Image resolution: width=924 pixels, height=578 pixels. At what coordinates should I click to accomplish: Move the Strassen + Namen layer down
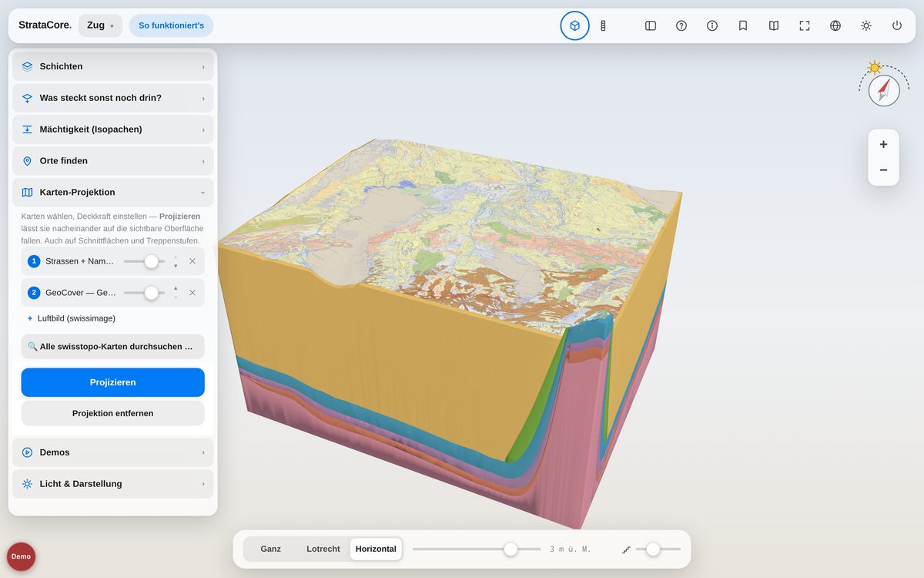coord(176,266)
